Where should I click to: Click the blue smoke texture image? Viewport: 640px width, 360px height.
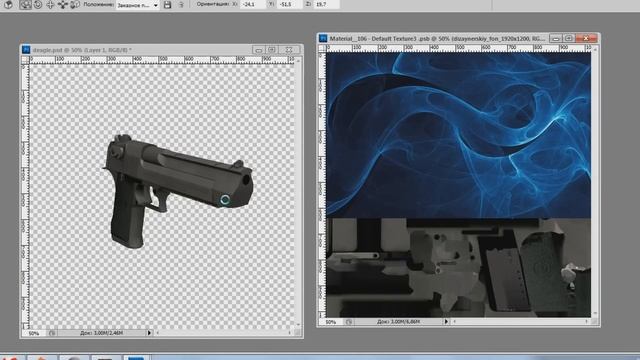pos(458,135)
